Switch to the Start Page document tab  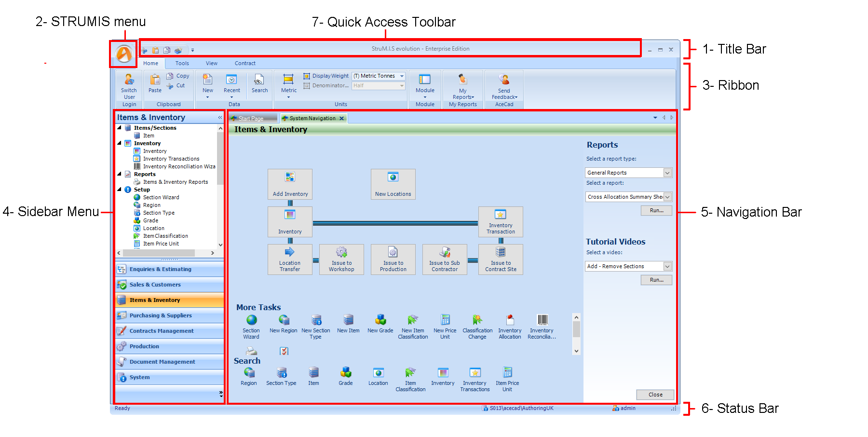(253, 118)
